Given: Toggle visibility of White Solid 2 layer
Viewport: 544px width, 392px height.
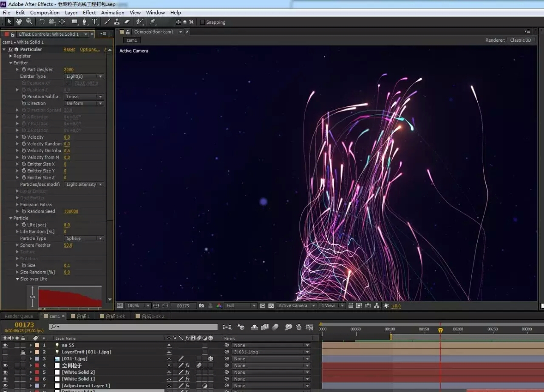Looking at the screenshot, I should point(5,372).
